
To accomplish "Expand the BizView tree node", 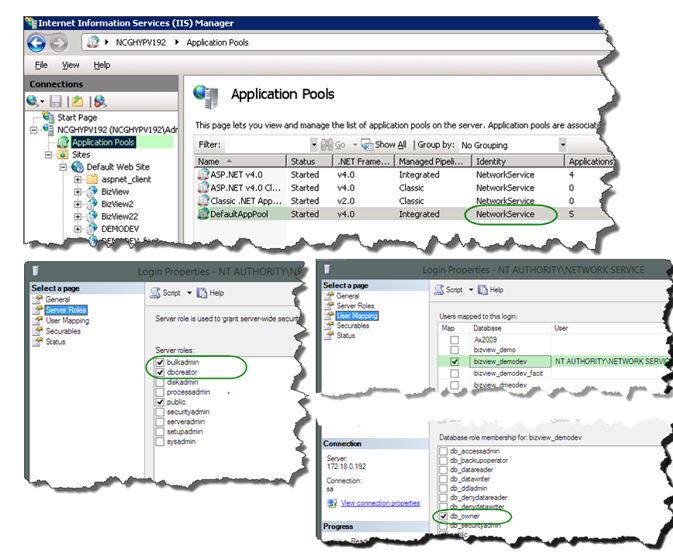I will tap(78, 192).
